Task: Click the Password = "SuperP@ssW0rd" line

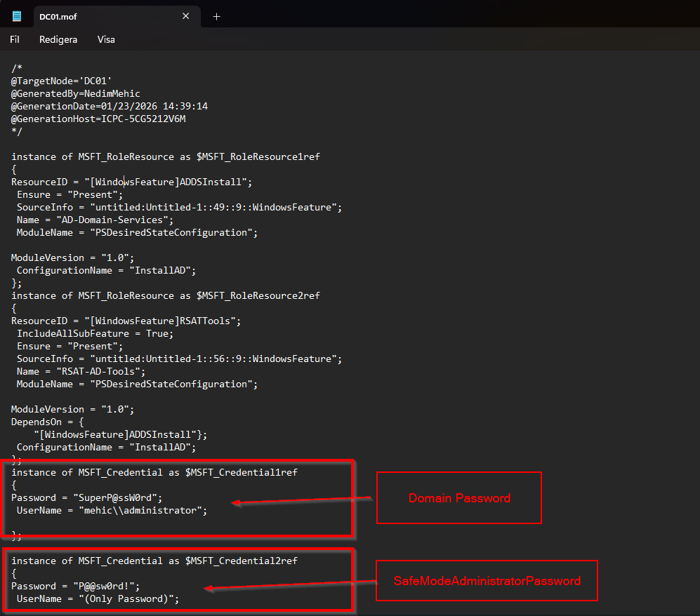Action: tap(86, 498)
